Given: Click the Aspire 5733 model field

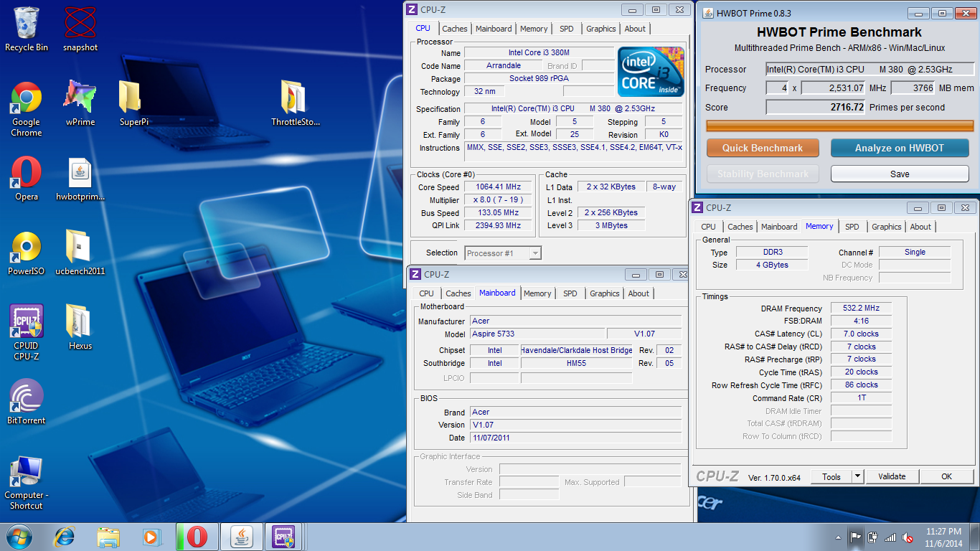Looking at the screenshot, I should pyautogui.click(x=537, y=334).
